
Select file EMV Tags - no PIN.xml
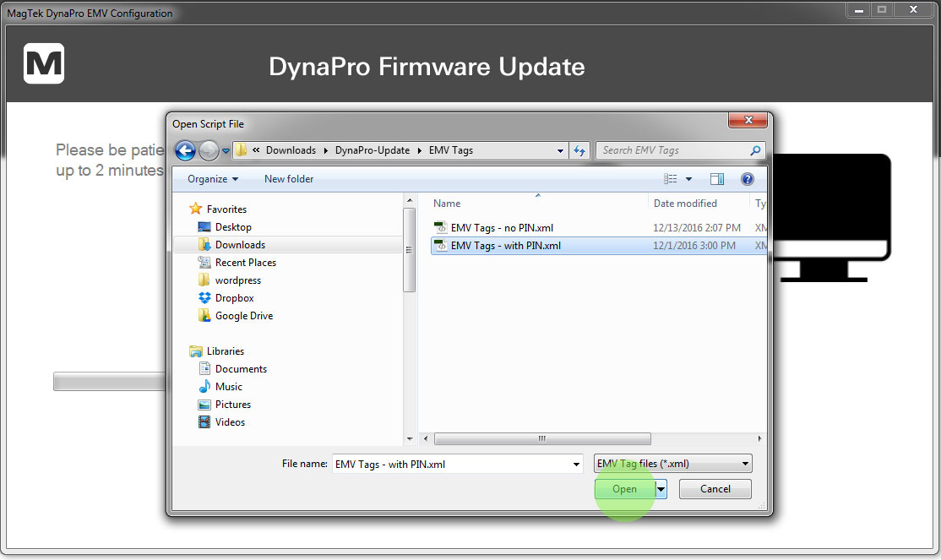point(502,227)
